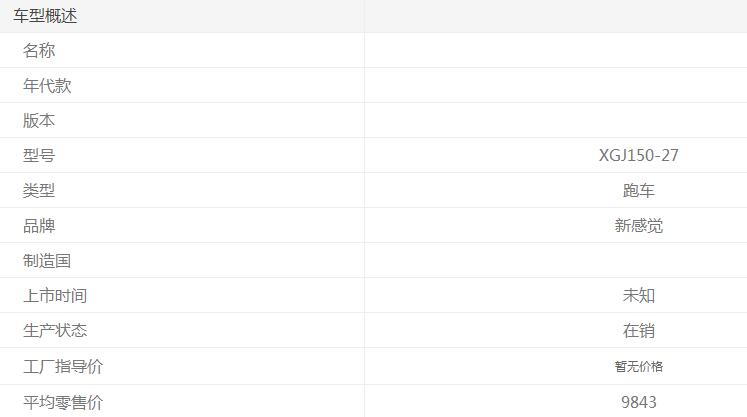Click the average retail price 9843
747x417 pixels.
point(638,402)
